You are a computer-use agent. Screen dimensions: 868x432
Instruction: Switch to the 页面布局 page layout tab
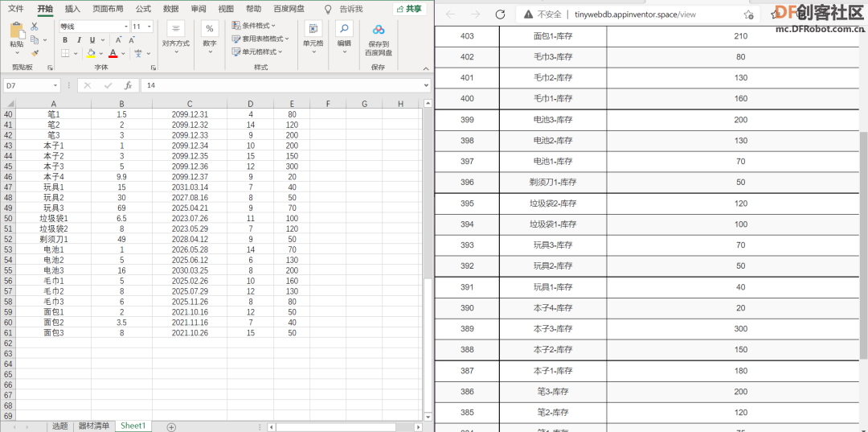coord(108,9)
